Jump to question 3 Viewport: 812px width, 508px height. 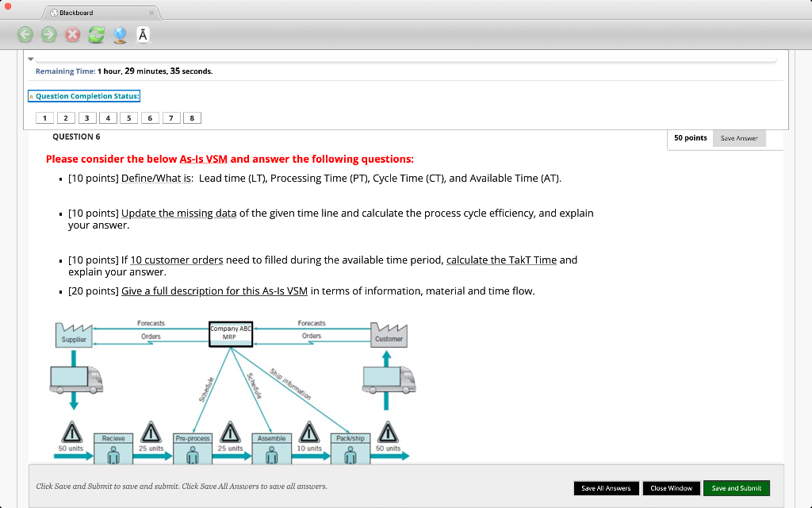pyautogui.click(x=87, y=118)
